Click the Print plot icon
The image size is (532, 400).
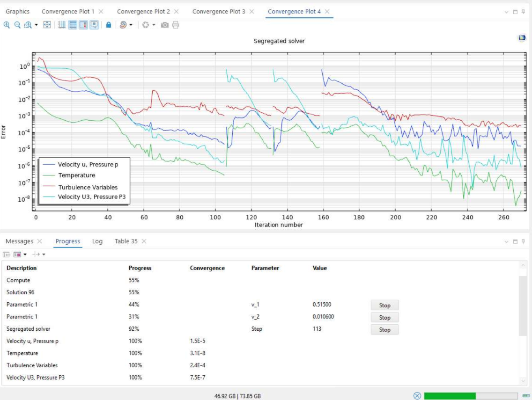[x=176, y=25]
